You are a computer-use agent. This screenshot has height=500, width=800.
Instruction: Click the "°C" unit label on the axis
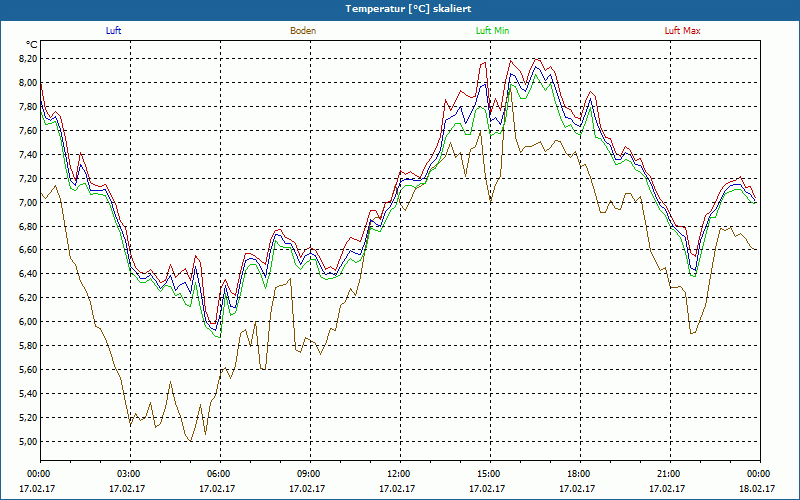pyautogui.click(x=32, y=45)
